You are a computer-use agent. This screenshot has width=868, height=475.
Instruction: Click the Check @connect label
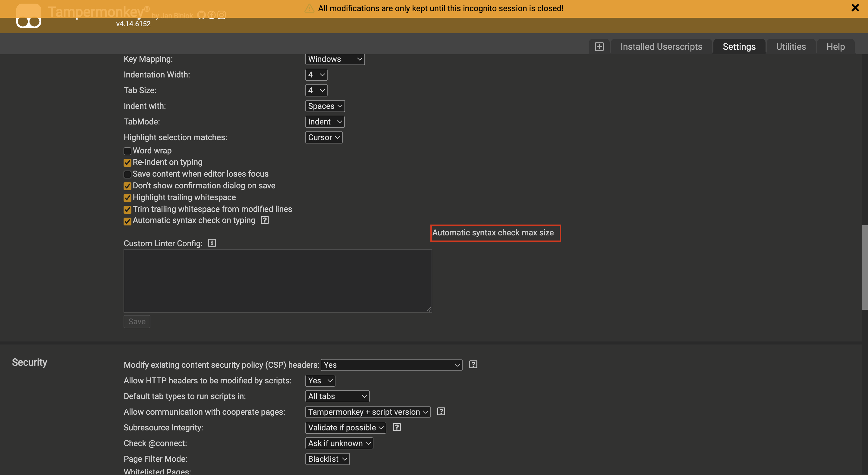[155, 443]
